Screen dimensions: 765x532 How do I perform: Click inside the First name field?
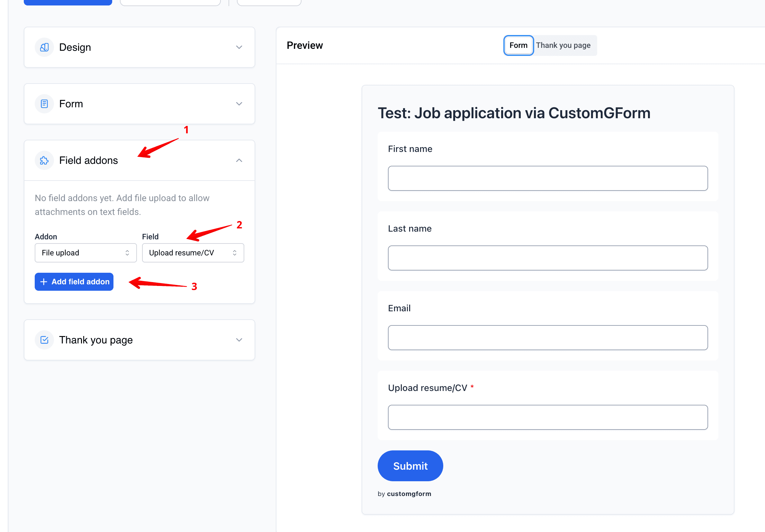point(548,178)
